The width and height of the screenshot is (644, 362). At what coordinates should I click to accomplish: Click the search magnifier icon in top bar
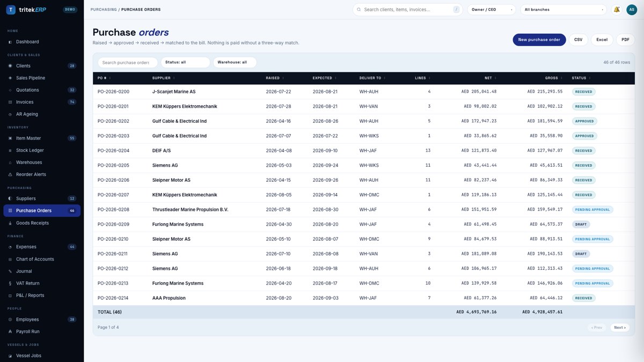click(359, 10)
